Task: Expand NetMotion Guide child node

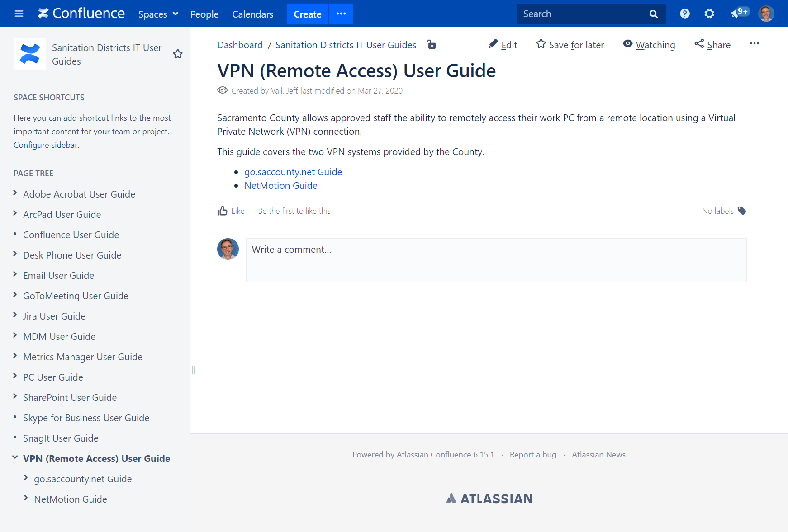Action: (x=26, y=498)
